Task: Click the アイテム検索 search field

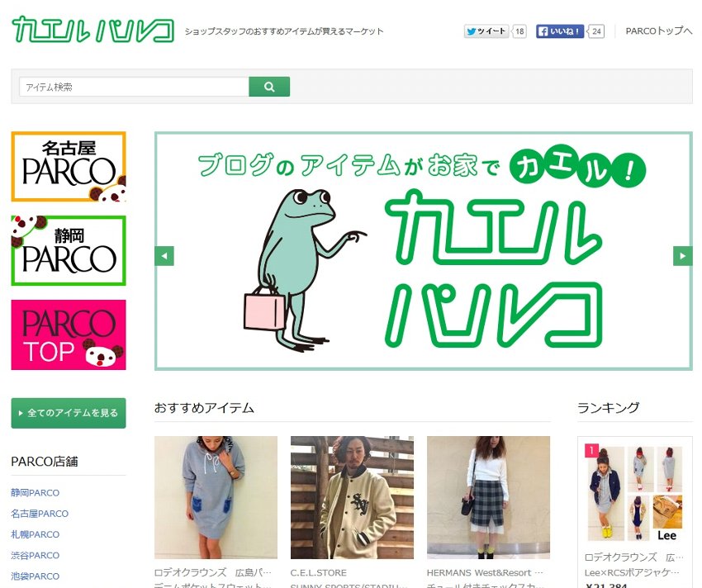Action: 134,87
